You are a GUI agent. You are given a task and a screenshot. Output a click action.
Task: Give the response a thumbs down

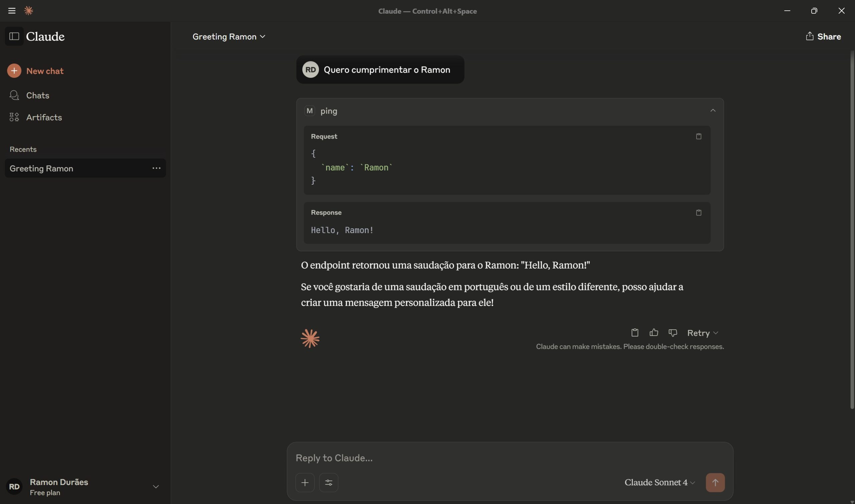coord(673,332)
